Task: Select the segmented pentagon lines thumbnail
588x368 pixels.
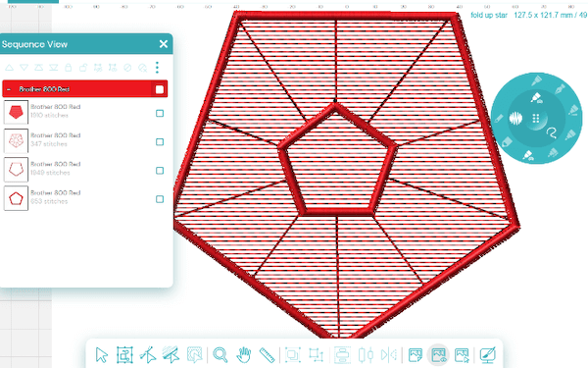Action: (x=16, y=140)
